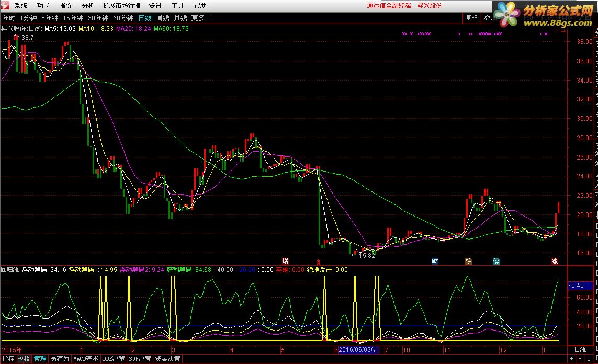
Task: Open the 功能 menu
Action: pyautogui.click(x=43, y=6)
